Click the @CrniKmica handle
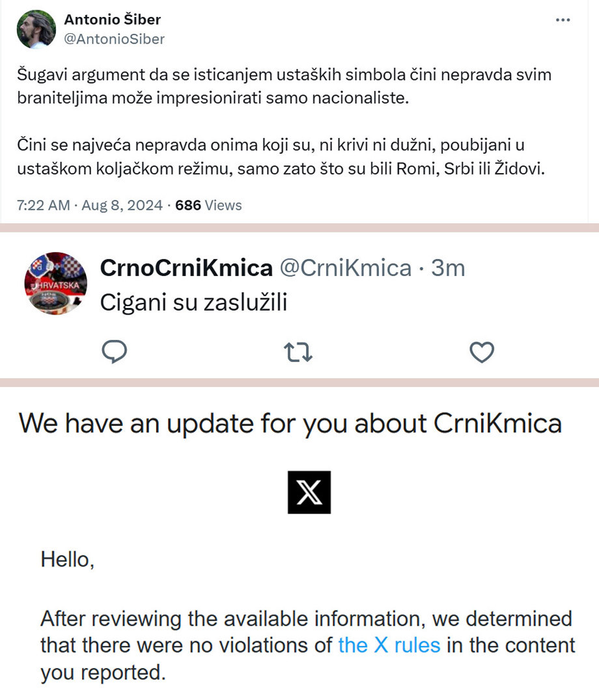This screenshot has height=700, width=599. (x=345, y=268)
